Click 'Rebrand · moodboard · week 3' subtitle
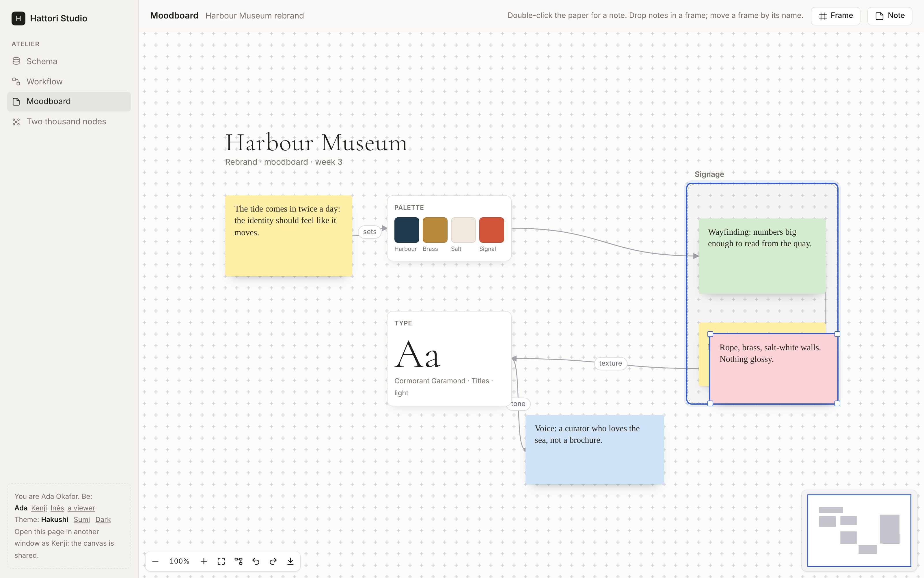 284,162
